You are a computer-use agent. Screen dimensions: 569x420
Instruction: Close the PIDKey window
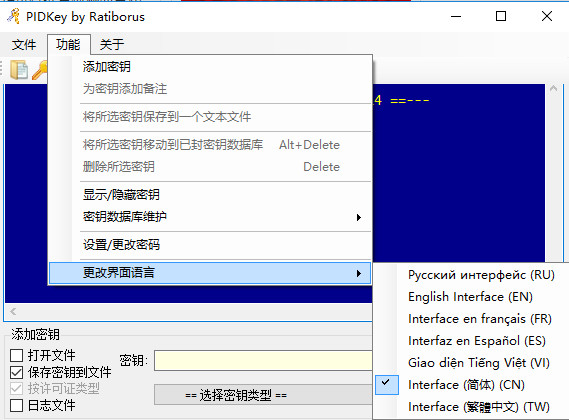pyautogui.click(x=547, y=16)
